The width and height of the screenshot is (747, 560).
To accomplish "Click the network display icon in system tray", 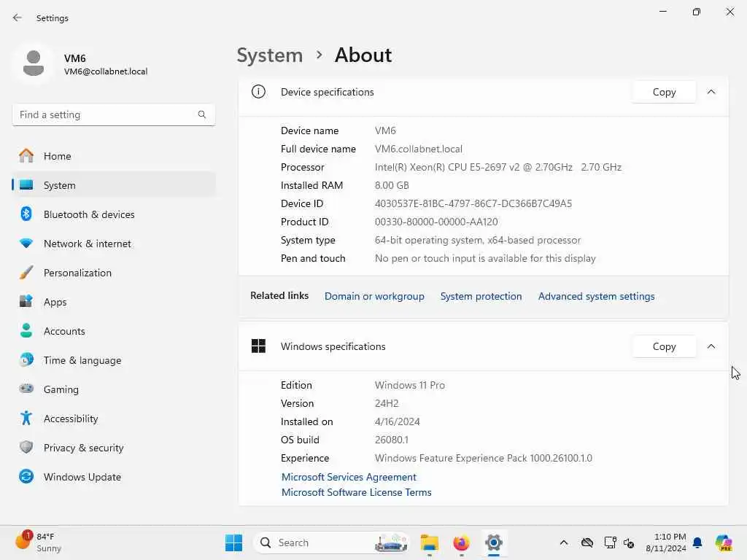I will click(x=610, y=542).
